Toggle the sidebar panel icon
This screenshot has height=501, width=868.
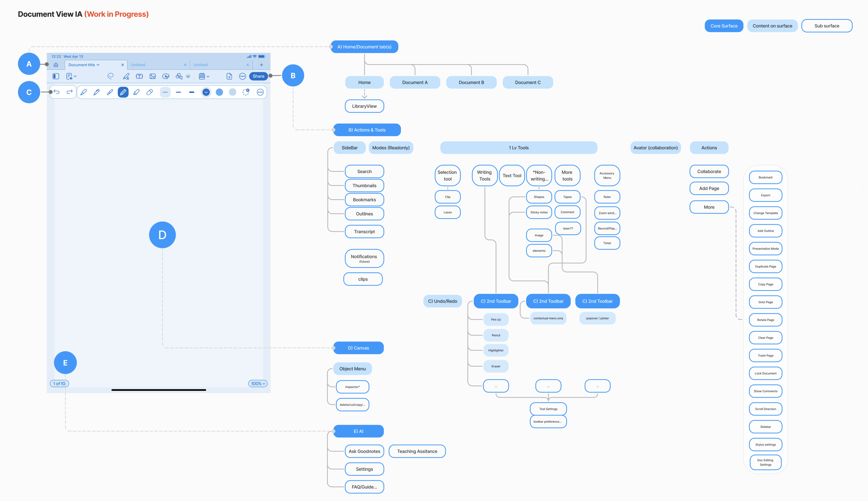click(56, 76)
